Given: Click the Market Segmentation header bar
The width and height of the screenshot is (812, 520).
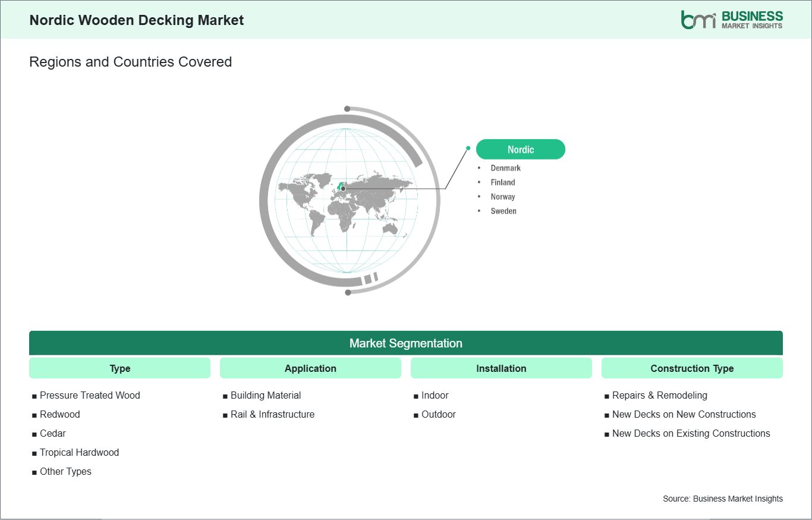Looking at the screenshot, I should pyautogui.click(x=406, y=343).
